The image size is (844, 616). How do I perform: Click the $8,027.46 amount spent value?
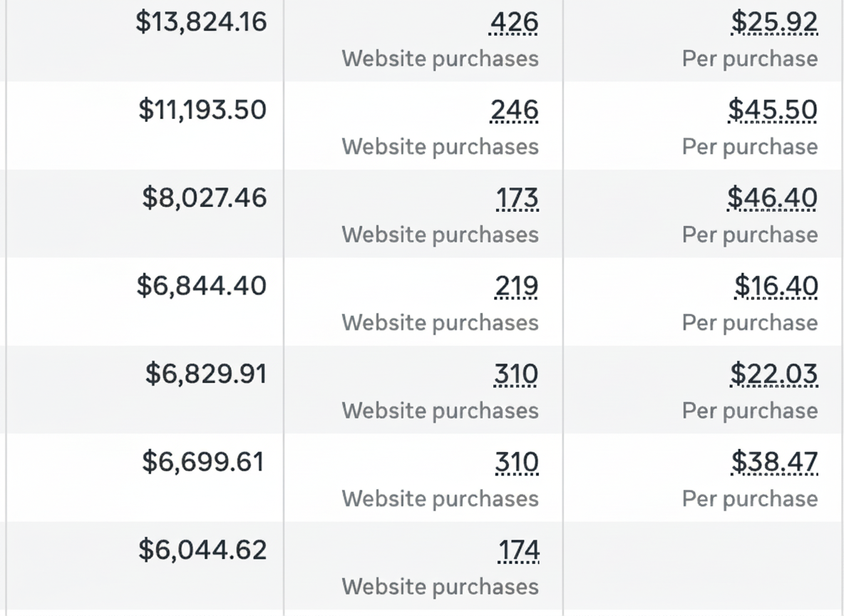pyautogui.click(x=205, y=197)
